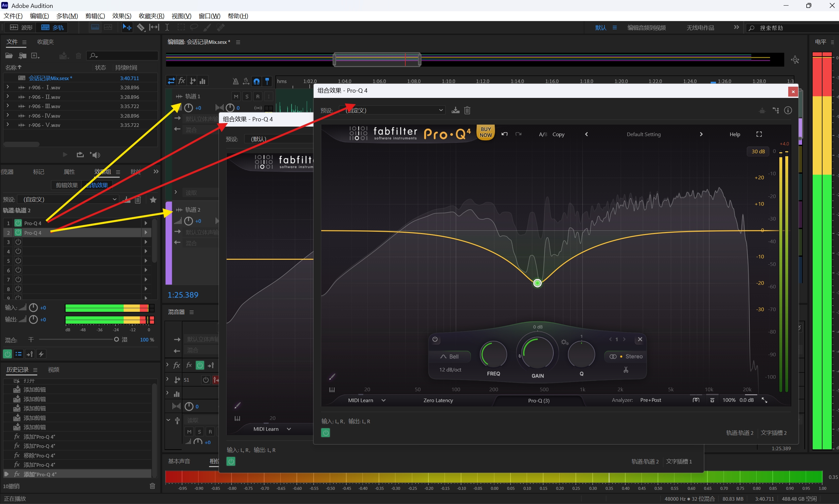This screenshot has height=504, width=839.
Task: Switch to the 标记 tab
Action: click(x=38, y=172)
